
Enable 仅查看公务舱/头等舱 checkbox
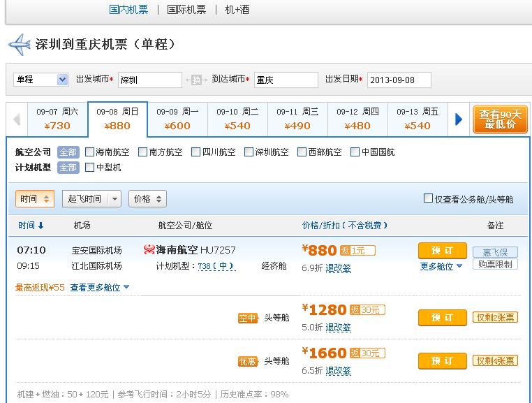(x=428, y=198)
